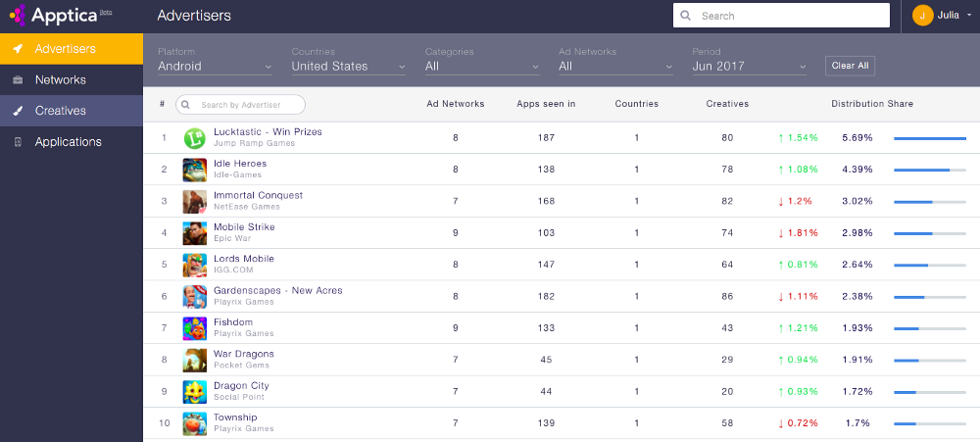Click the magnifier icon in advertiser search
The width and height of the screenshot is (980, 442).
[185, 105]
